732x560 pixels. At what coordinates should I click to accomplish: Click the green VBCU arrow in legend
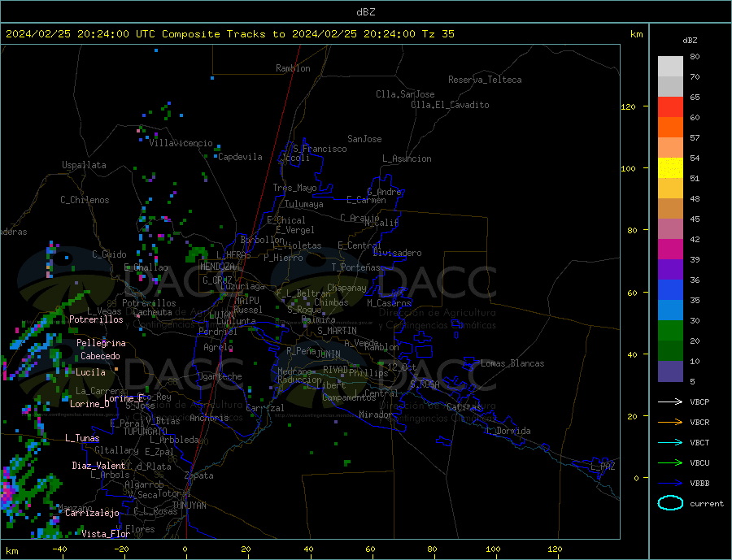click(x=670, y=463)
